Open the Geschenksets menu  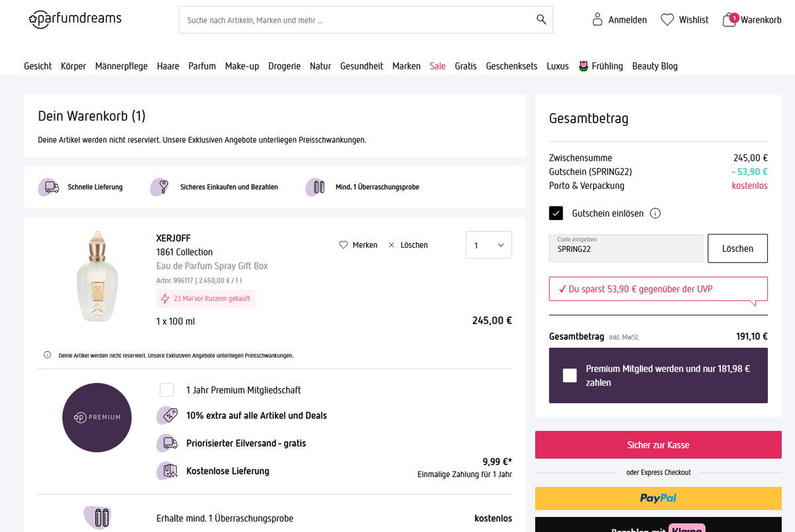511,66
